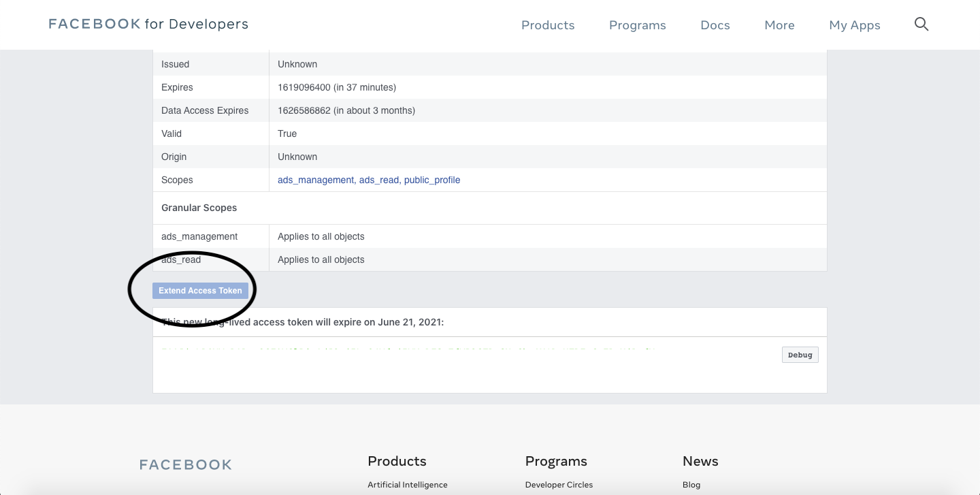
Task: Click the footer Facebook logo
Action: [186, 465]
